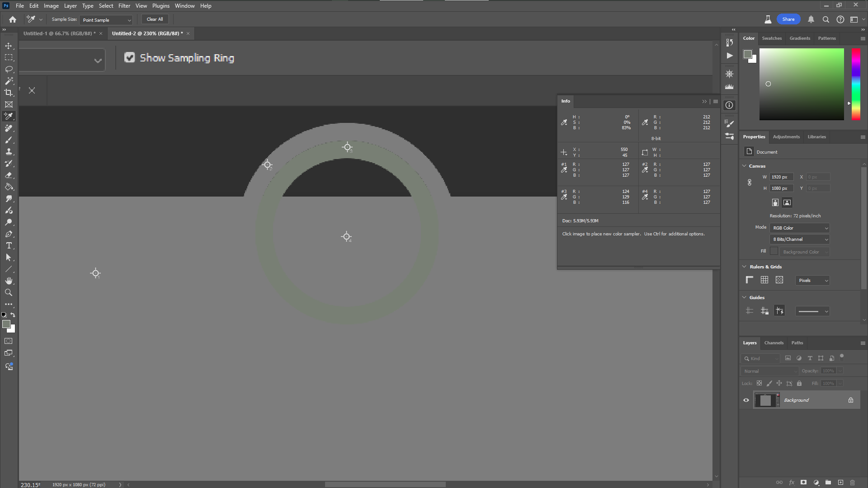Select the Lasso tool
This screenshot has width=868, height=488.
(x=9, y=69)
